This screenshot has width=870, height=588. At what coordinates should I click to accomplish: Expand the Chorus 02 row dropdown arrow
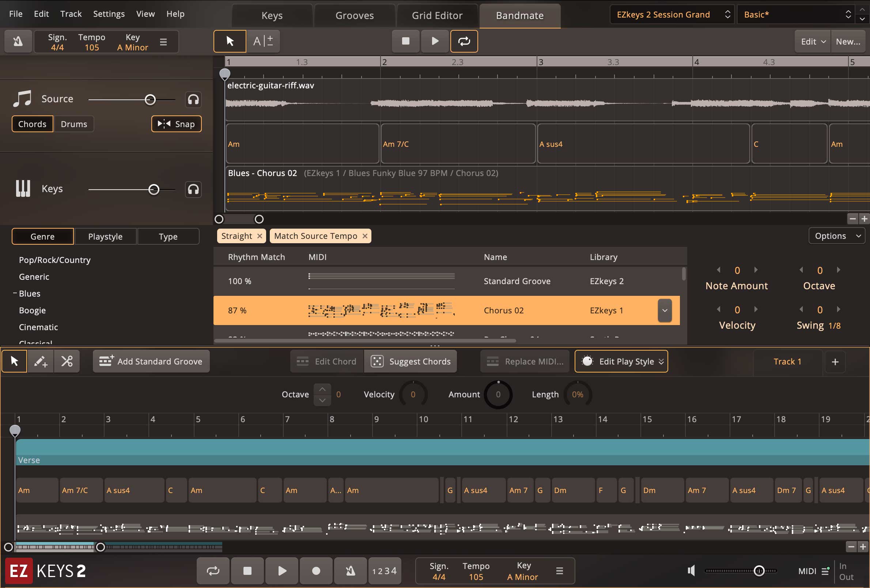coord(665,310)
